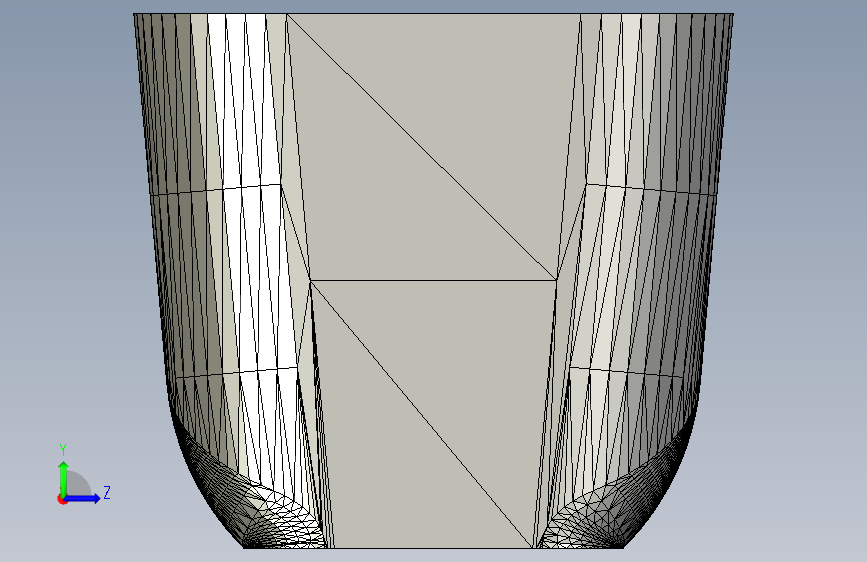
Task: Click the blue Z axis arrow of triad
Action: [82, 498]
